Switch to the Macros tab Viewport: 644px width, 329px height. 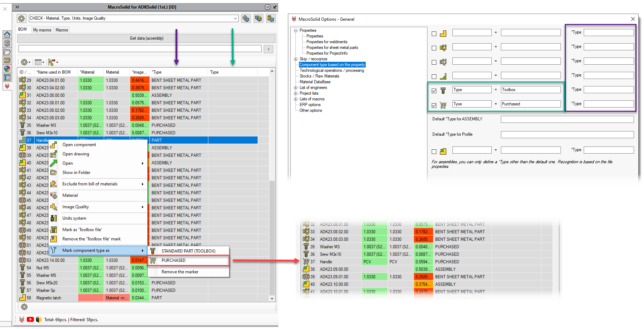pos(62,30)
